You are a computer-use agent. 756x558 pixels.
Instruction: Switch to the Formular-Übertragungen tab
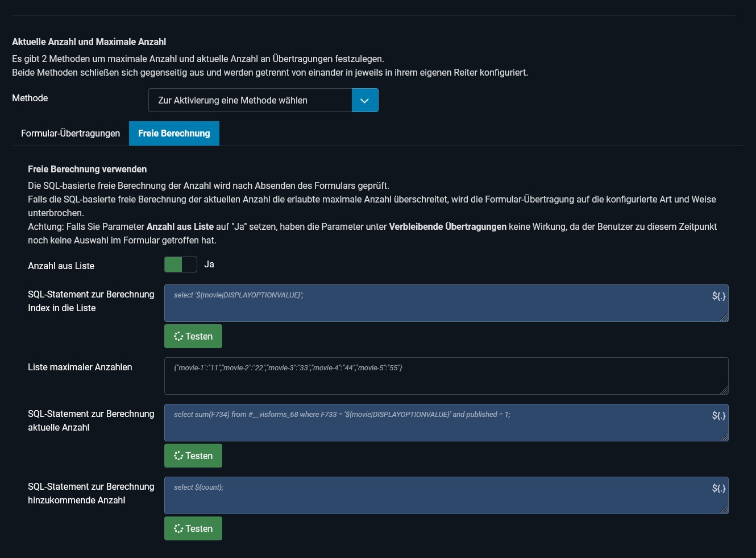tap(70, 134)
